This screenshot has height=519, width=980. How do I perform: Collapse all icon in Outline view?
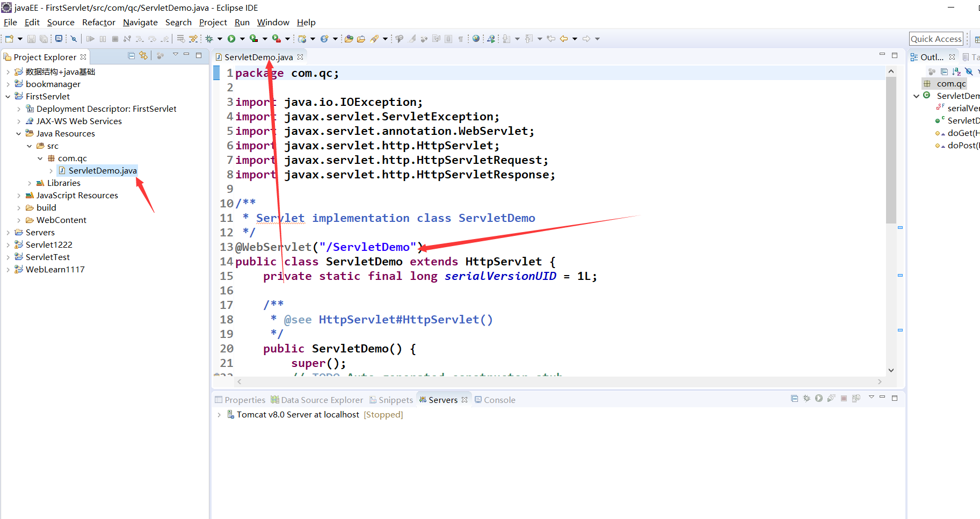[x=944, y=71]
